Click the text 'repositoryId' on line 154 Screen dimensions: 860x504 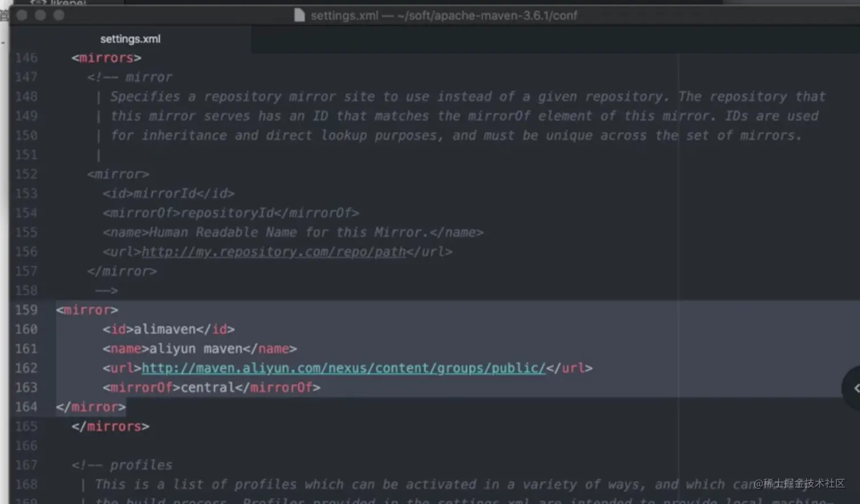tap(227, 213)
